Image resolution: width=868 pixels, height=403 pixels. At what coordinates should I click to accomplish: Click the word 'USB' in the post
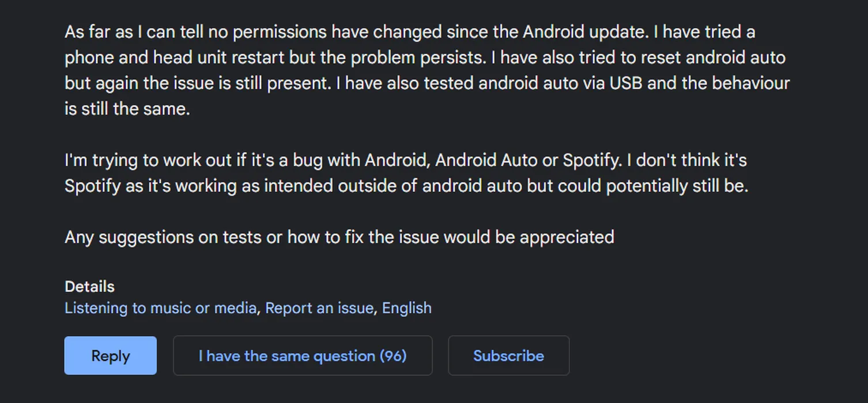(625, 83)
